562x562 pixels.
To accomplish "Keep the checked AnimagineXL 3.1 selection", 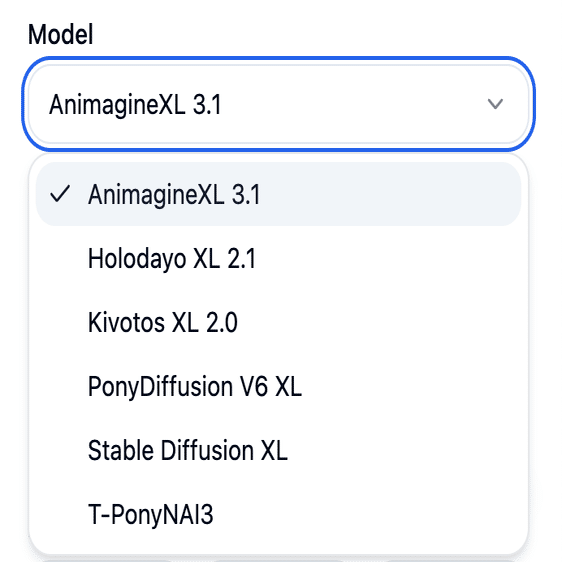I will click(x=278, y=194).
